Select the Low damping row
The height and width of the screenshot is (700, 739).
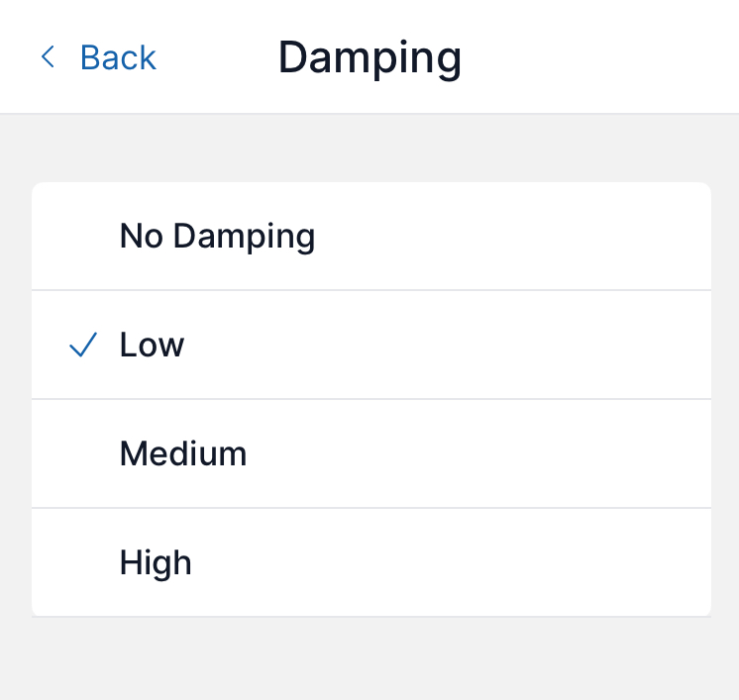click(x=370, y=346)
